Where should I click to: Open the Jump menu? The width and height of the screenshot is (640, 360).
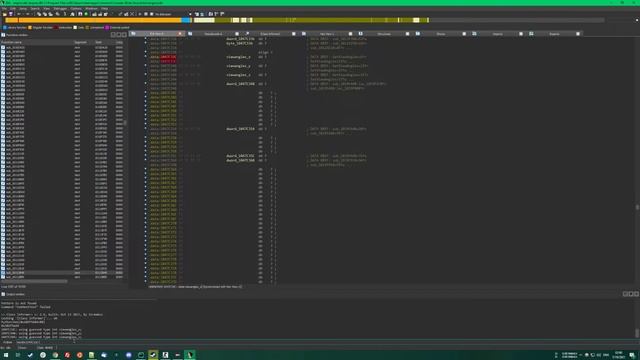click(23, 8)
